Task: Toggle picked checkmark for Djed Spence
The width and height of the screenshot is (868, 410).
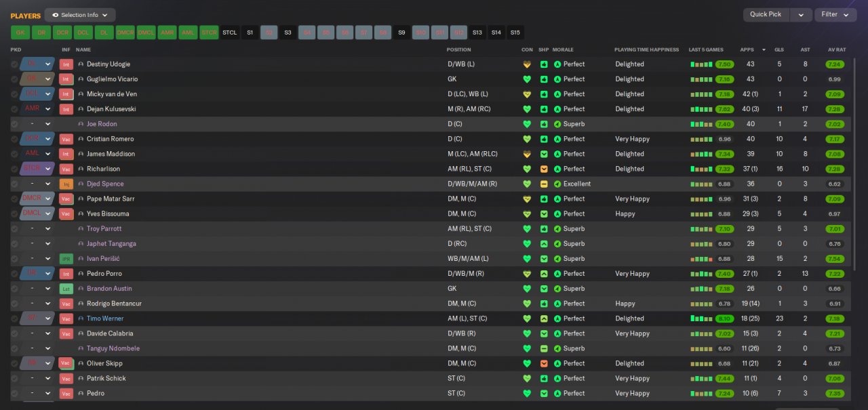Action: point(14,184)
